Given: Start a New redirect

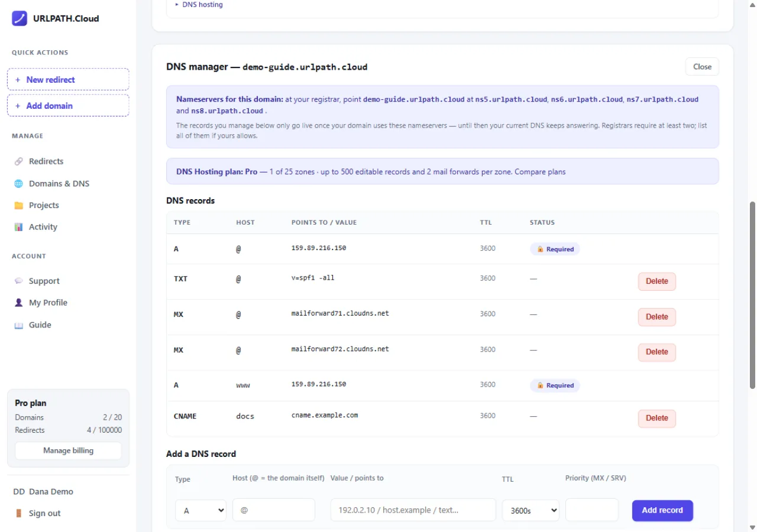Looking at the screenshot, I should (68, 79).
